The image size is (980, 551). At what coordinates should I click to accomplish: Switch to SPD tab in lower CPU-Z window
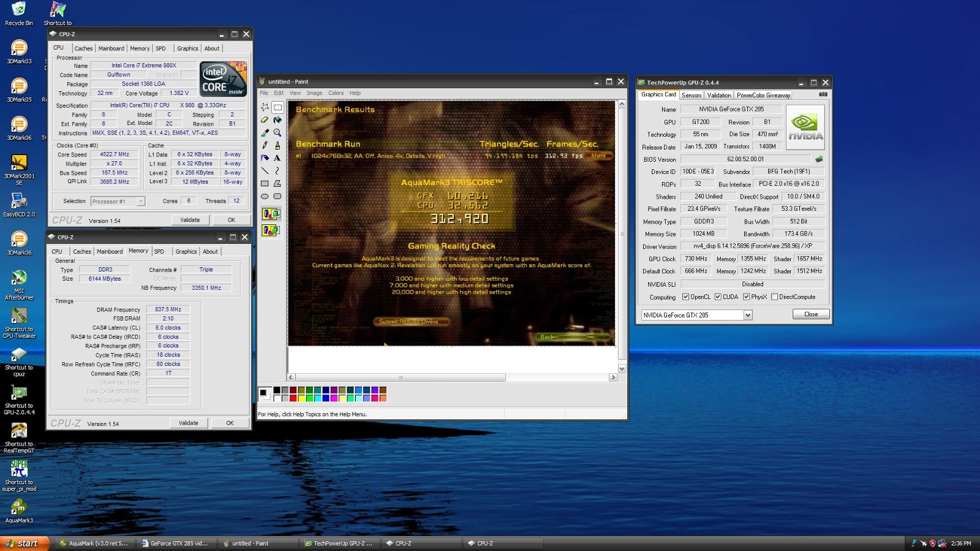pos(159,251)
